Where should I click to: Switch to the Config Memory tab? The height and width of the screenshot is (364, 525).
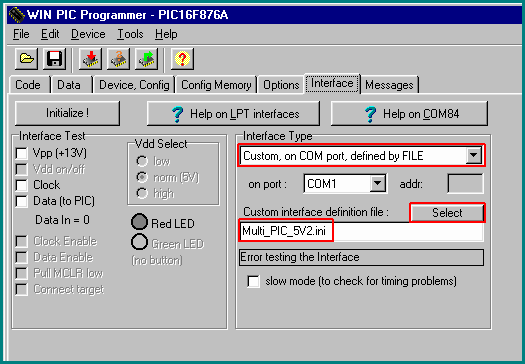[216, 85]
